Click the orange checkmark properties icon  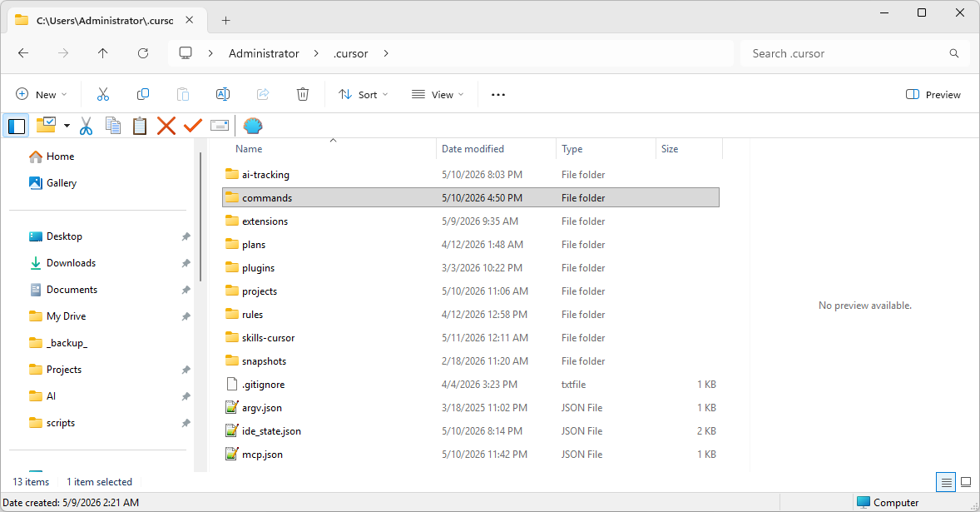tap(192, 125)
